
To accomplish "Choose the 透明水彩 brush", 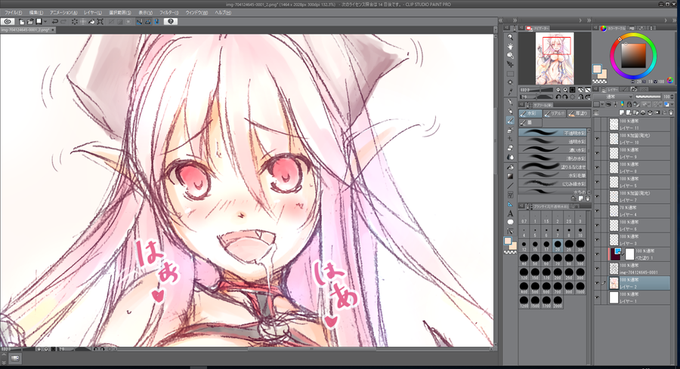I will click(553, 141).
